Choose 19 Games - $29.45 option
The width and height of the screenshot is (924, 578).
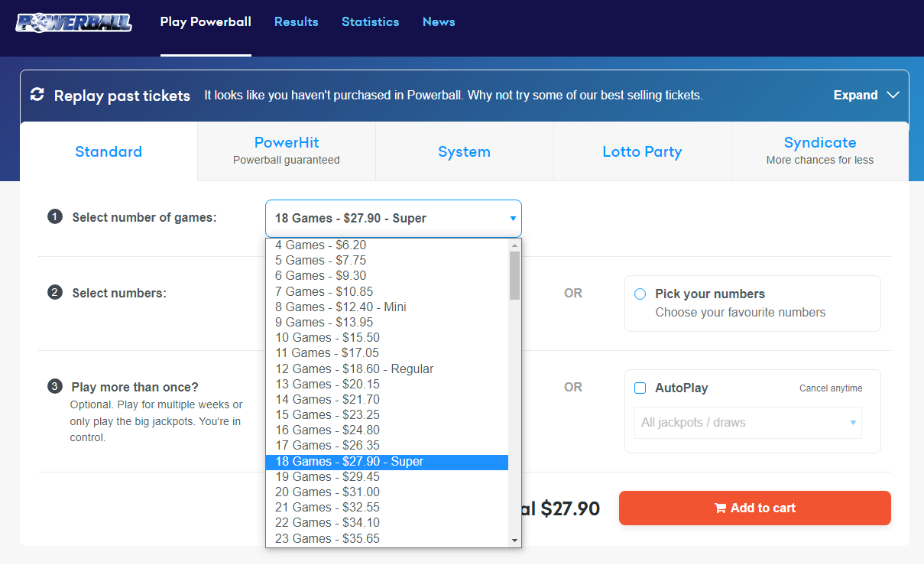(387, 476)
